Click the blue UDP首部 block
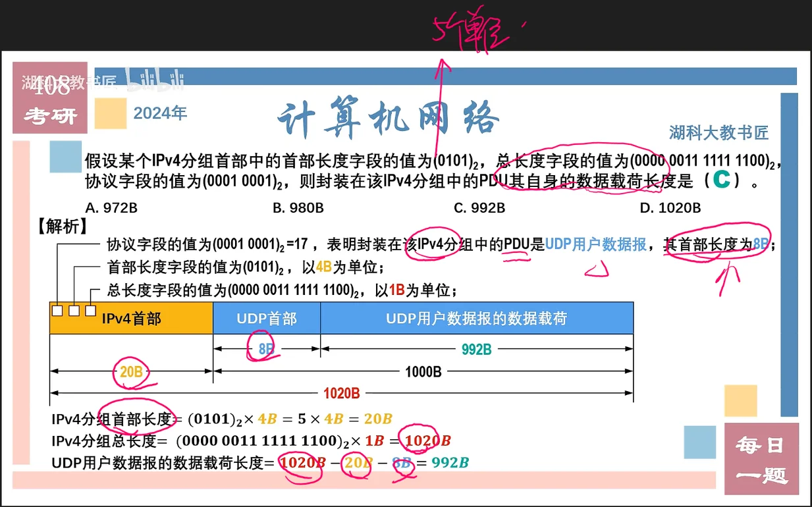The height and width of the screenshot is (507, 812). pyautogui.click(x=267, y=319)
